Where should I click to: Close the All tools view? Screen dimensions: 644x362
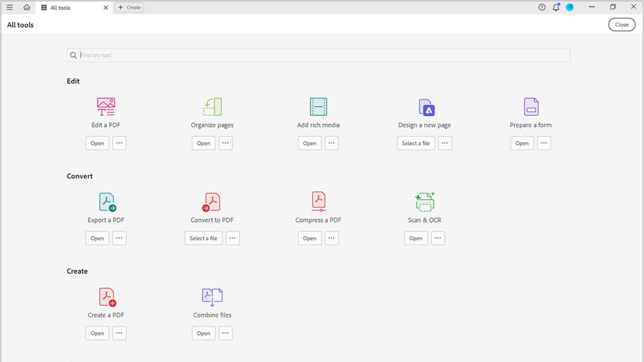pyautogui.click(x=622, y=24)
